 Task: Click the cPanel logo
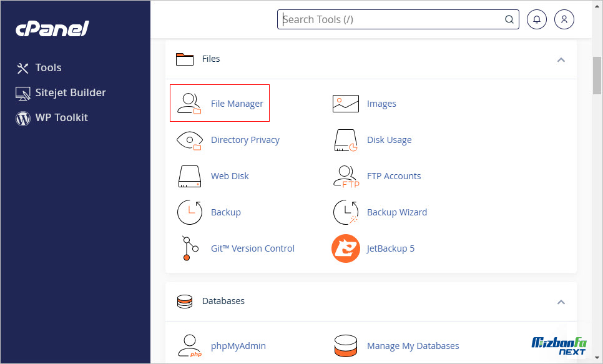pyautogui.click(x=52, y=29)
